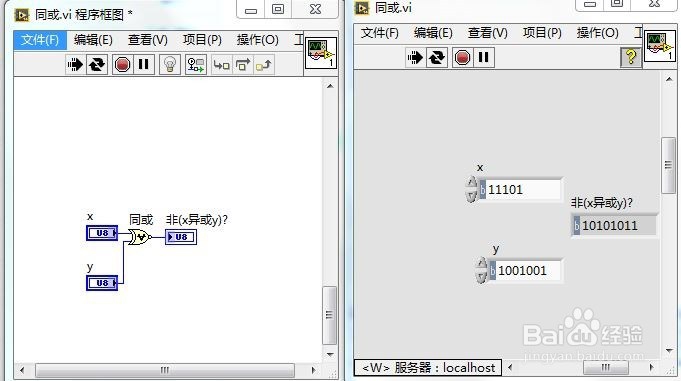Click left arrow of block diagram scrollbar
Screen dimensions: 681x381
pyautogui.click(x=22, y=371)
